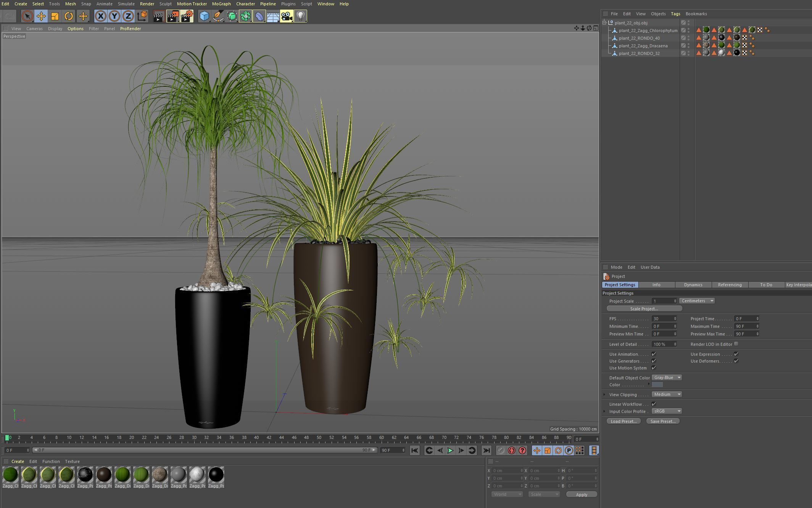
Task: Uncheck the Linear Workflow checkbox
Action: pos(654,404)
